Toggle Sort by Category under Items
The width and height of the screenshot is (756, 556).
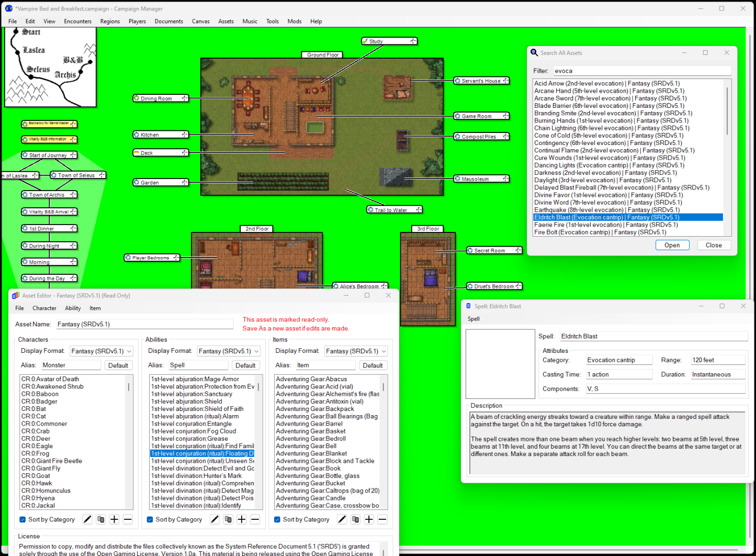pyautogui.click(x=277, y=520)
